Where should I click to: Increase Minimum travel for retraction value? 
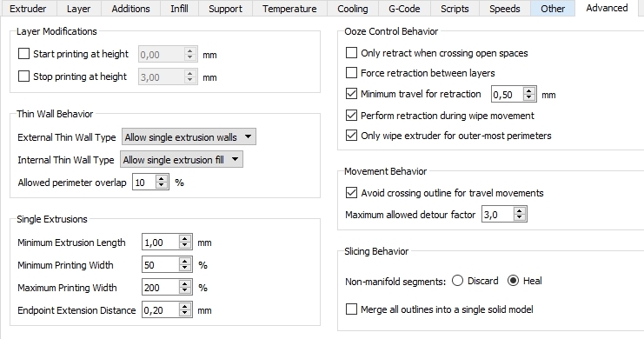[529, 90]
